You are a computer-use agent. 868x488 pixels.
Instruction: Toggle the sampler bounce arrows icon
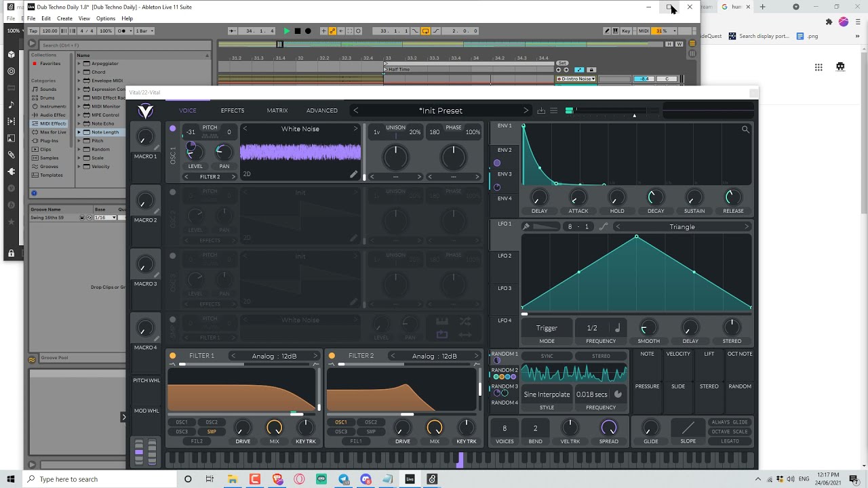465,334
